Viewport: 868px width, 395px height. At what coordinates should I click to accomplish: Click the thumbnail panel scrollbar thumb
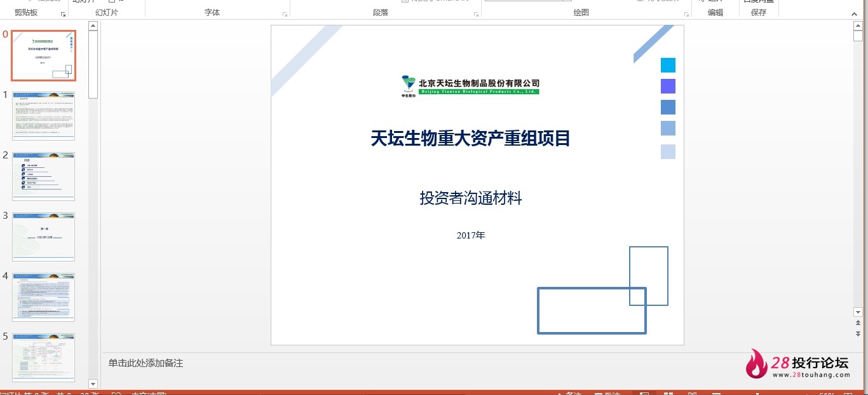tap(93, 64)
